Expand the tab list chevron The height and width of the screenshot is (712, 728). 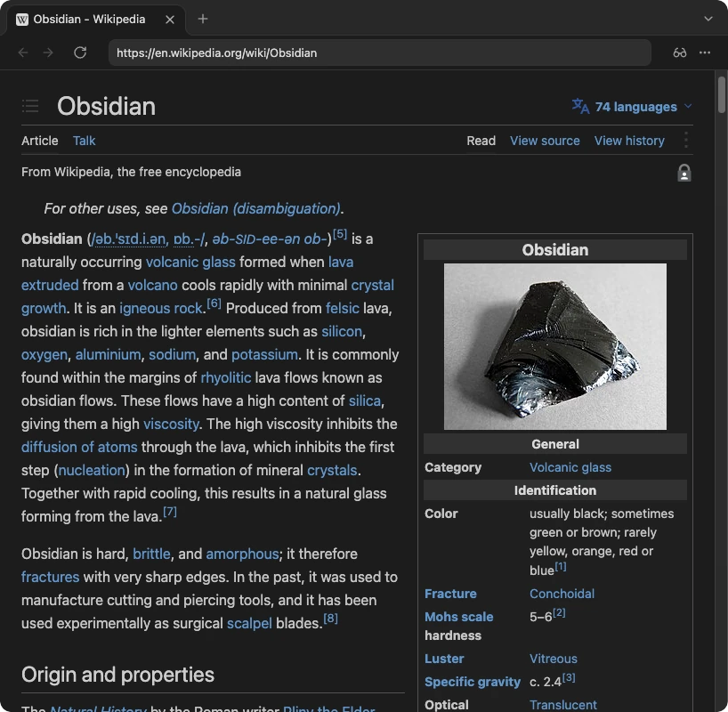(x=708, y=19)
